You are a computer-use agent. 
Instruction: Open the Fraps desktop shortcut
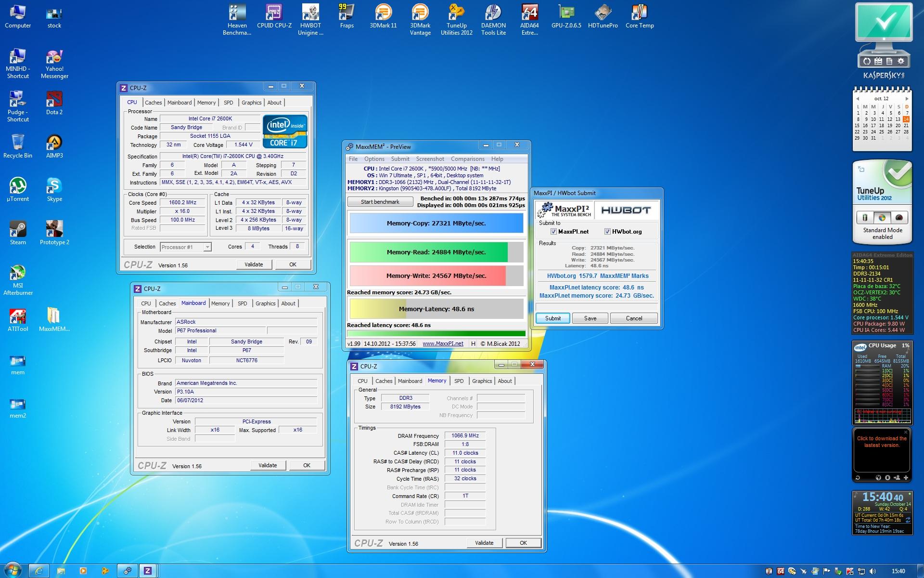click(x=346, y=16)
